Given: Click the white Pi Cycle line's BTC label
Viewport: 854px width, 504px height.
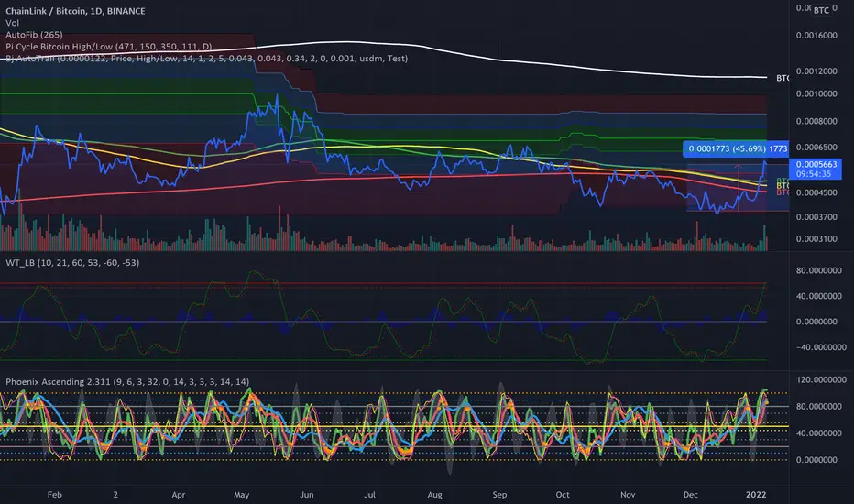Looking at the screenshot, I should click(x=783, y=78).
